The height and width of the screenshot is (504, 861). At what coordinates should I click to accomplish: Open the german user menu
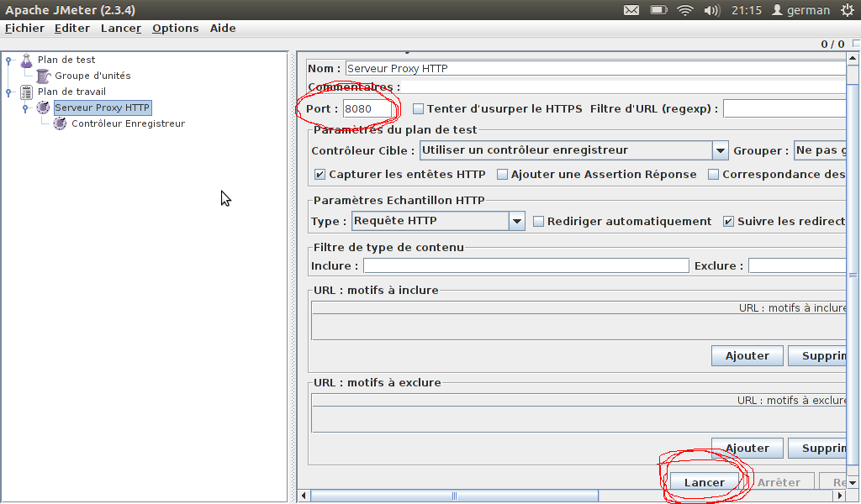point(801,10)
